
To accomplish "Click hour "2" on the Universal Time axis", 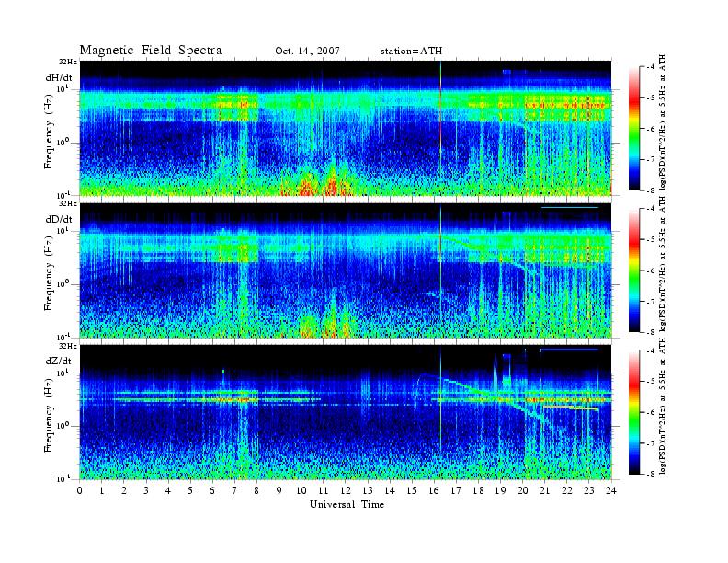I will [x=124, y=490].
